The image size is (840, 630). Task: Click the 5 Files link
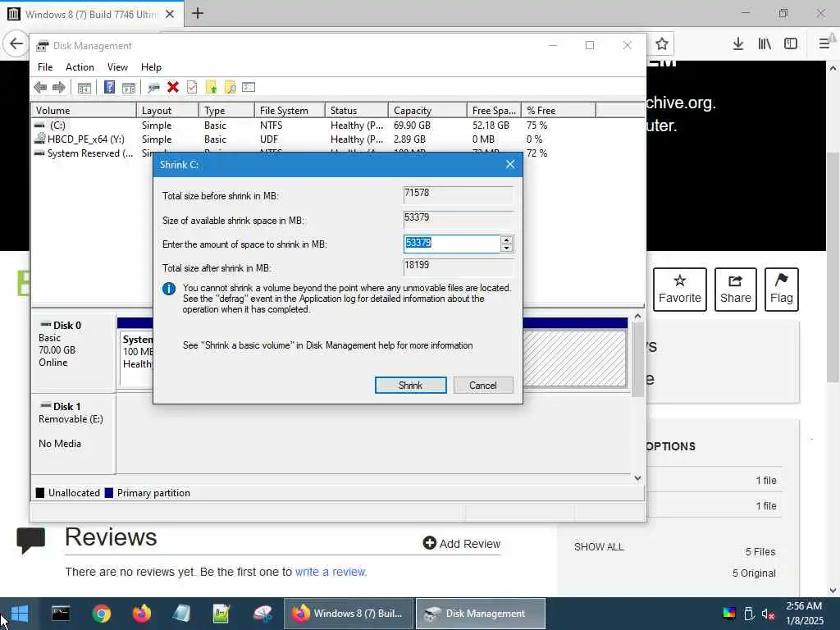pos(760,551)
